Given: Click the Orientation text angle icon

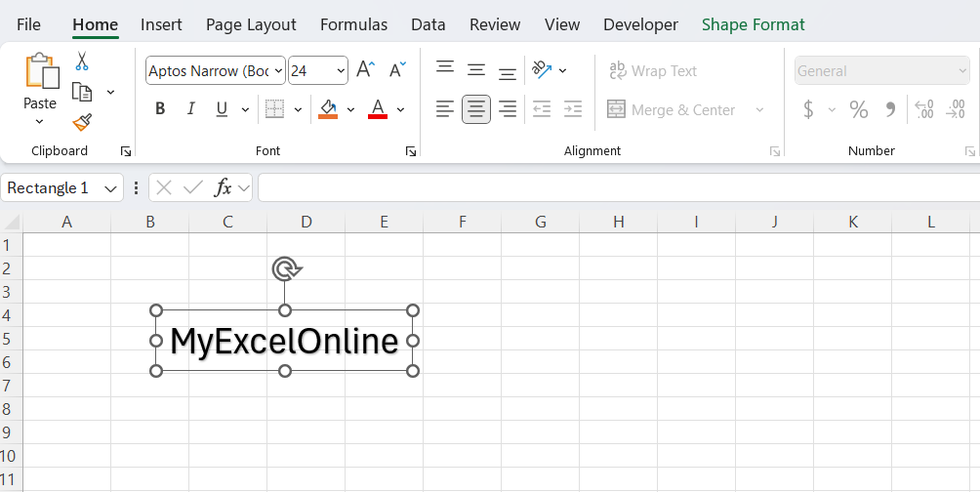Looking at the screenshot, I should pyautogui.click(x=542, y=70).
